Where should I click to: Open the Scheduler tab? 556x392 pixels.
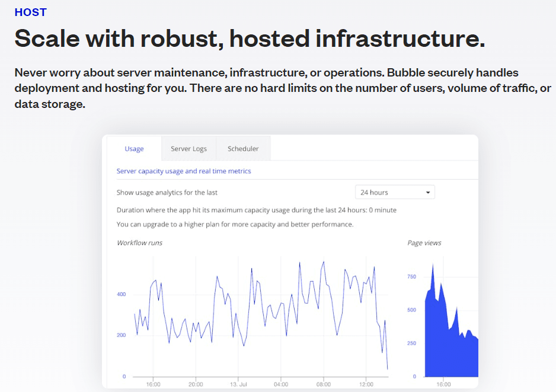243,149
